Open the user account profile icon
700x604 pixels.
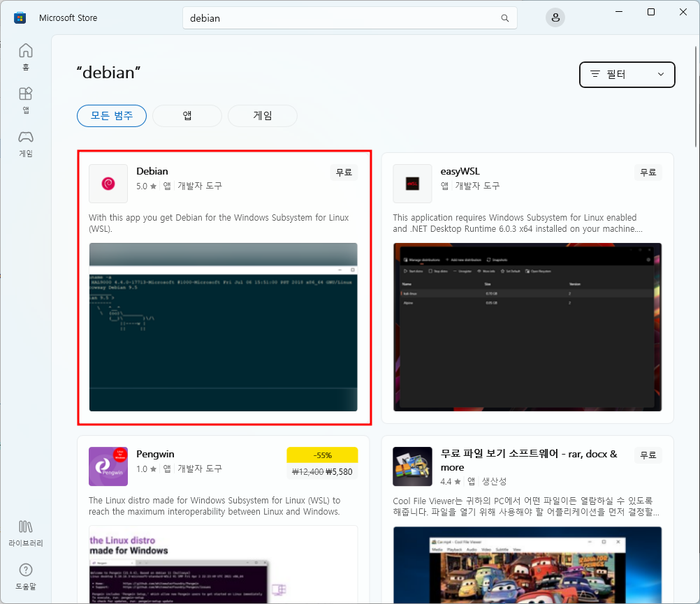(555, 18)
